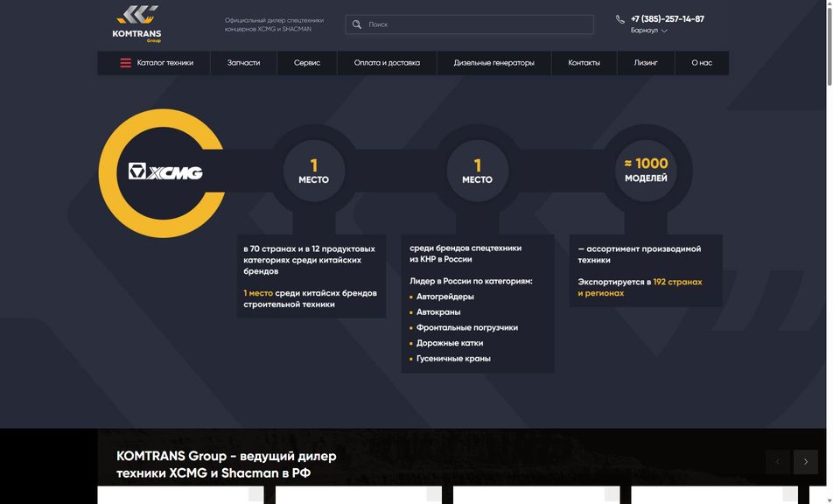Click the KOMTRANS Group logo
Viewport: 833px width, 504px height.
click(137, 24)
